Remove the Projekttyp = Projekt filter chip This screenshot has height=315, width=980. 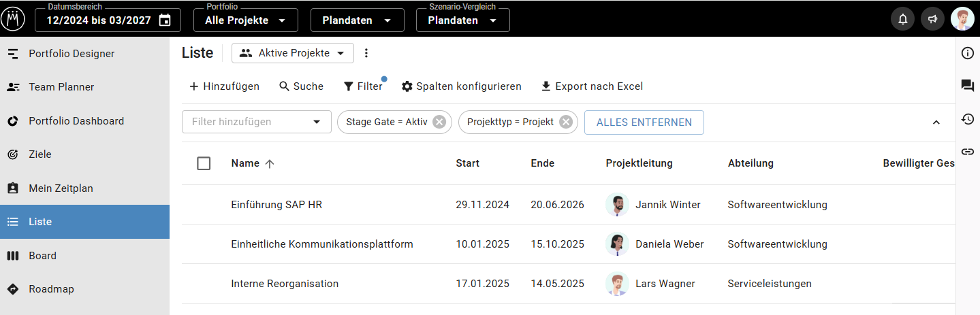[565, 122]
